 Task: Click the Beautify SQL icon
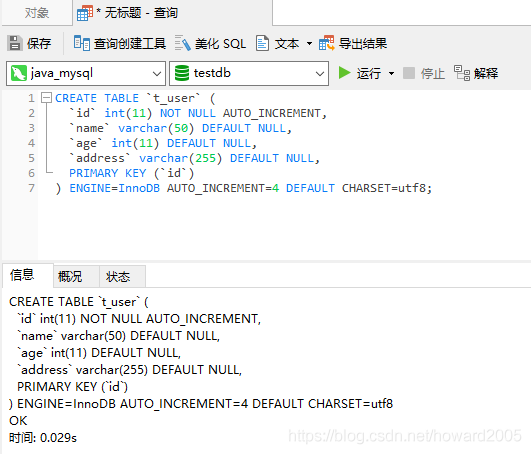(183, 43)
